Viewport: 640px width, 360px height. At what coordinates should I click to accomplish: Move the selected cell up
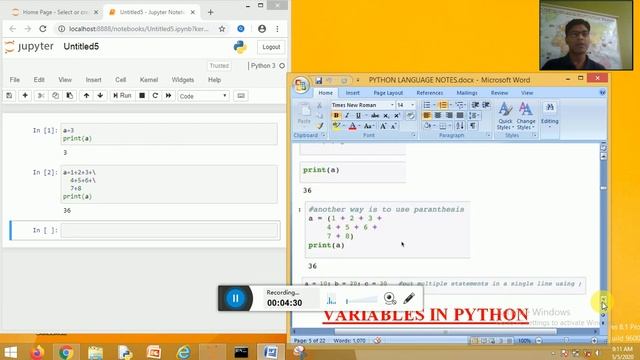pos(86,96)
